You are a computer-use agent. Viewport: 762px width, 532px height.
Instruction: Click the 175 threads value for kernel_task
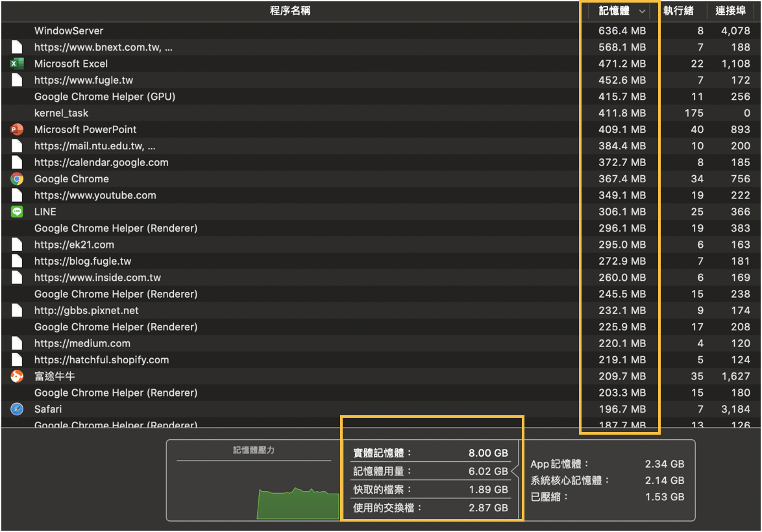point(694,113)
